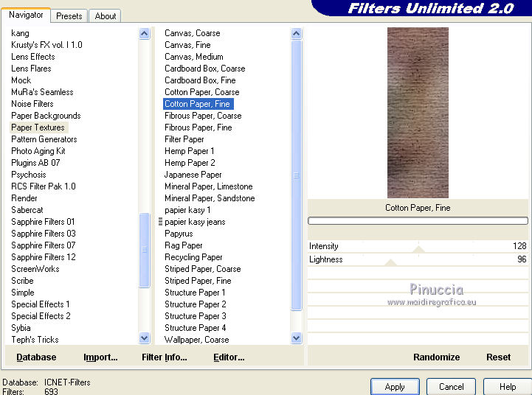Click the category list scroll up arrow
The height and width of the screenshot is (395, 532).
tap(144, 34)
